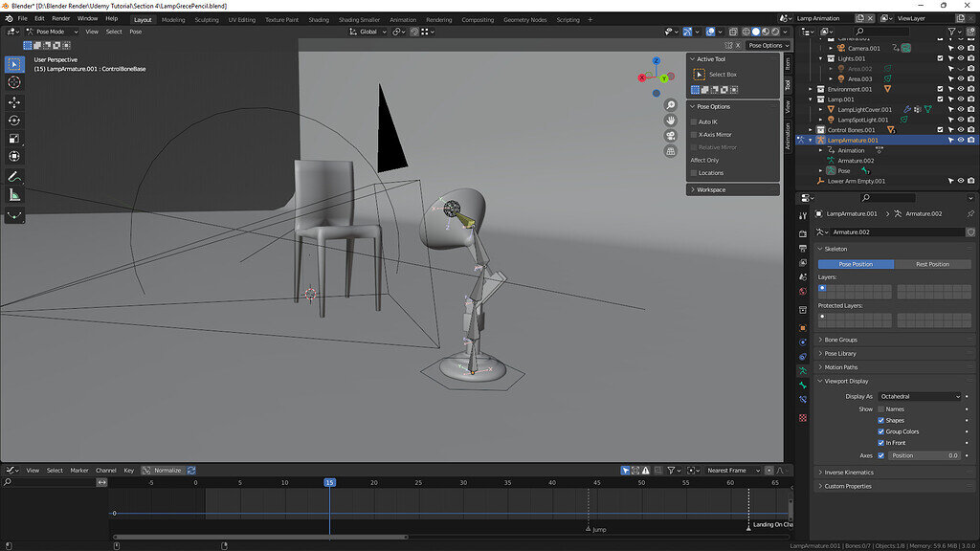Click the hand pan icon in the viewport
Viewport: 980px width, 551px height.
tap(670, 120)
